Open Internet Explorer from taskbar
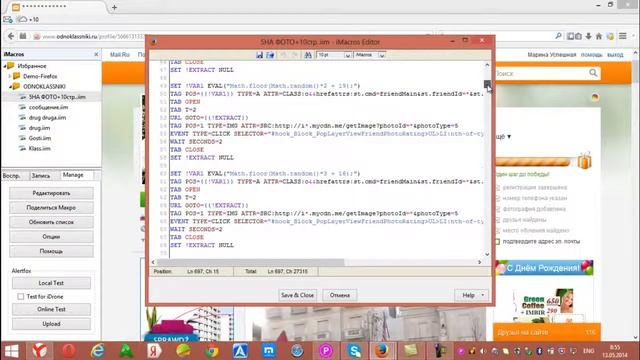 (98, 351)
